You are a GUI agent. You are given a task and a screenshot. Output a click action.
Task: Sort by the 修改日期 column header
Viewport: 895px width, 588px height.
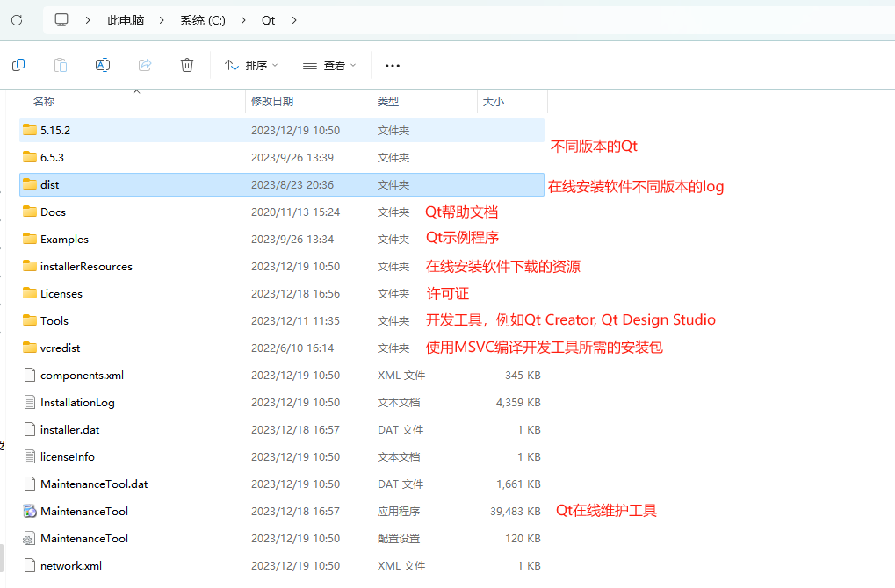coord(272,102)
